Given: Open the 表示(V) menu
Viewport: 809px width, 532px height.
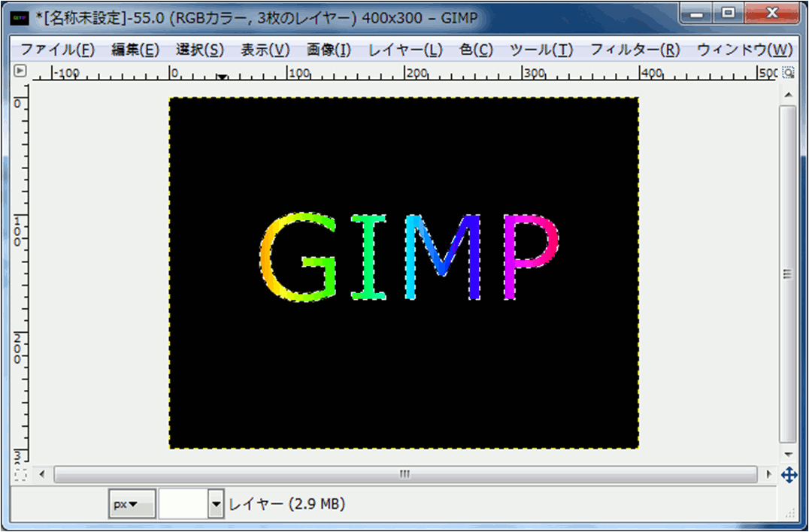Looking at the screenshot, I should [265, 50].
